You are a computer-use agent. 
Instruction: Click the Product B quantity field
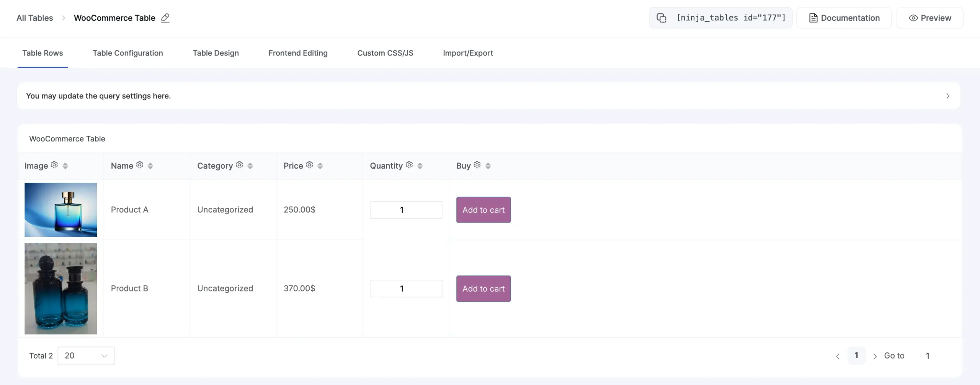(406, 289)
